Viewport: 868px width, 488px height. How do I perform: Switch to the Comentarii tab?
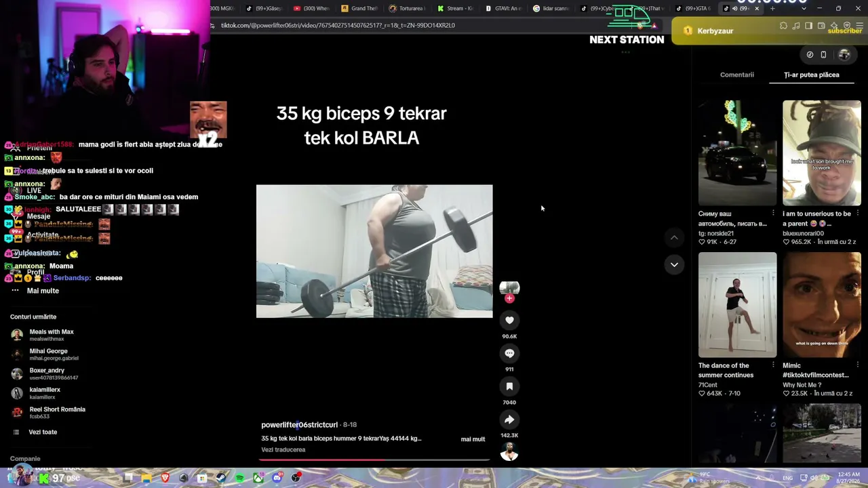pos(737,75)
